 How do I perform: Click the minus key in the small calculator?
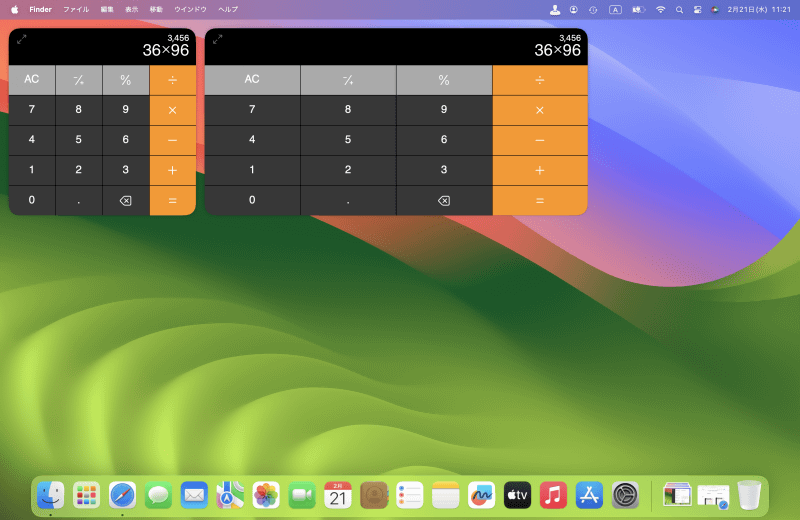[x=172, y=140]
